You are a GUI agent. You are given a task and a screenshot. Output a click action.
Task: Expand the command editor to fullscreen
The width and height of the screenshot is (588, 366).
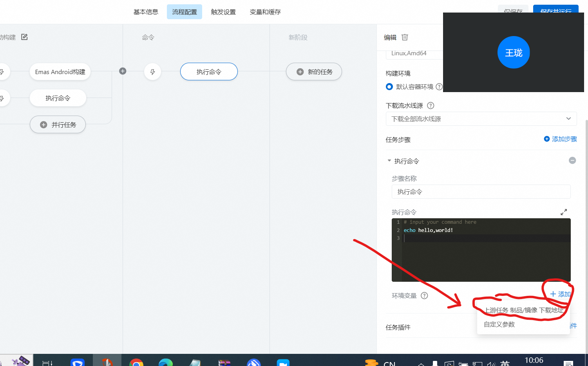pyautogui.click(x=564, y=212)
